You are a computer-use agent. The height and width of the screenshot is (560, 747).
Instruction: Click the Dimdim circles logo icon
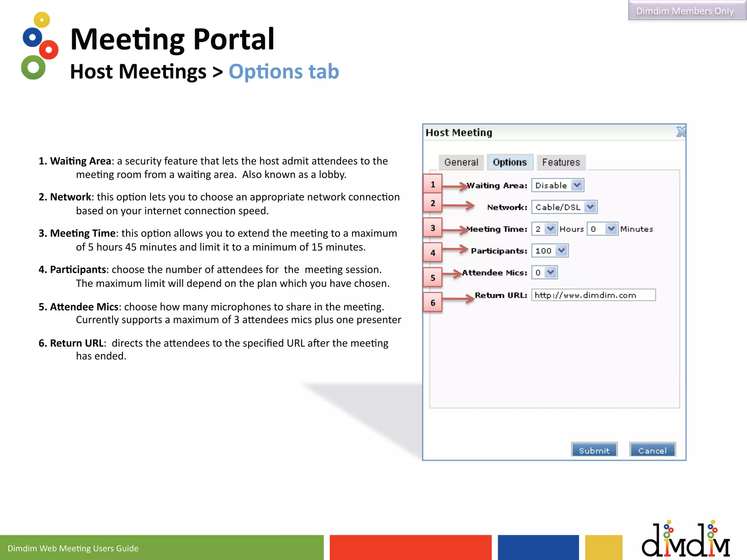(x=39, y=46)
